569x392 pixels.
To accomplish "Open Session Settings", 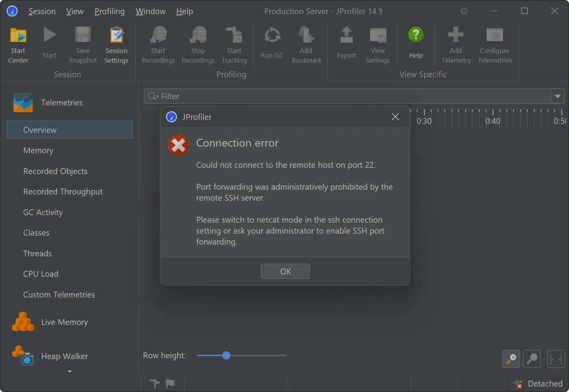I will pyautogui.click(x=117, y=45).
